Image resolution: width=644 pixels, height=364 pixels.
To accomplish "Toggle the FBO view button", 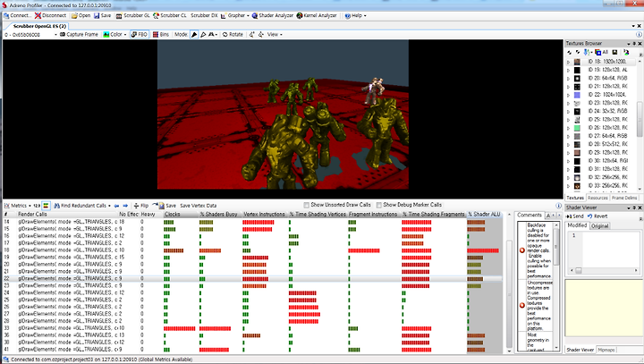I will click(140, 35).
